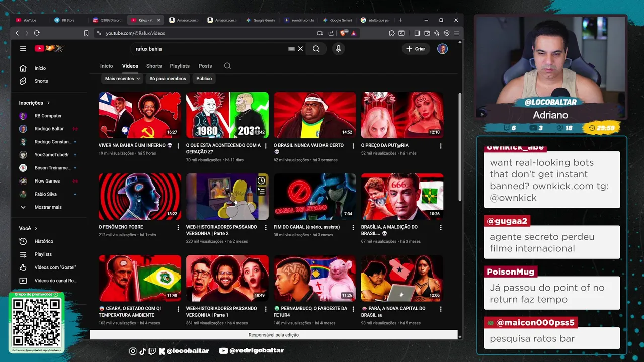
Task: Switch to the channel Início tab
Action: click(106, 66)
